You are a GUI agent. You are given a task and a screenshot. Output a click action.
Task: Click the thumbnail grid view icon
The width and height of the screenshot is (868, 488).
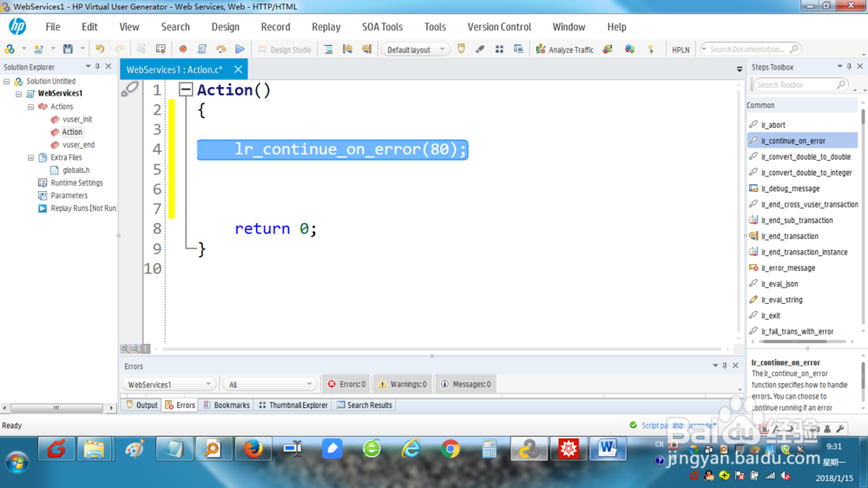[x=499, y=49]
